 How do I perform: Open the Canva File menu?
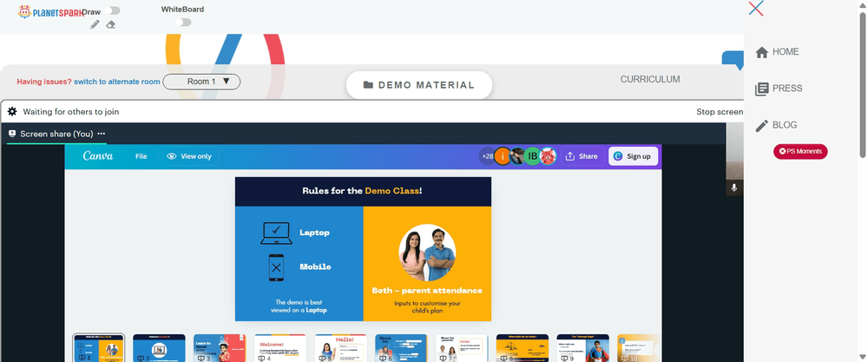point(141,156)
